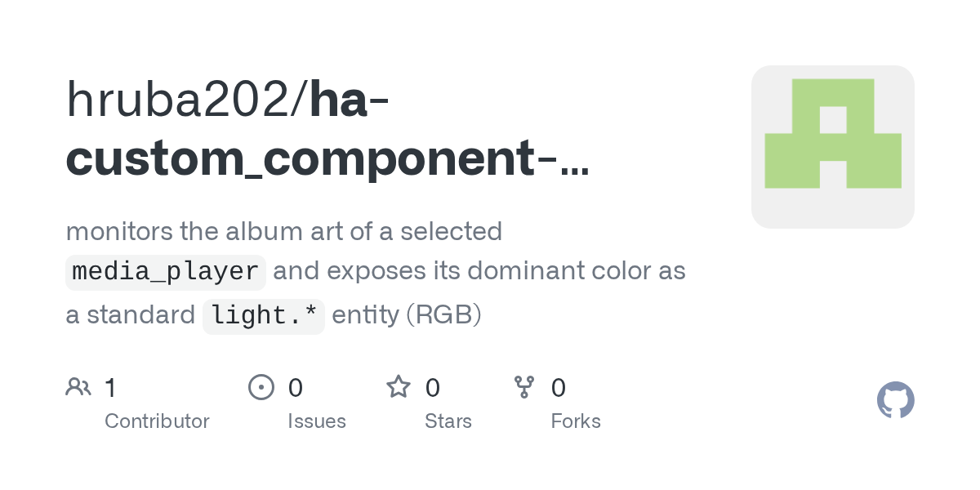Open the green identicon avatar
This screenshot has width=980, height=490.
point(832,147)
